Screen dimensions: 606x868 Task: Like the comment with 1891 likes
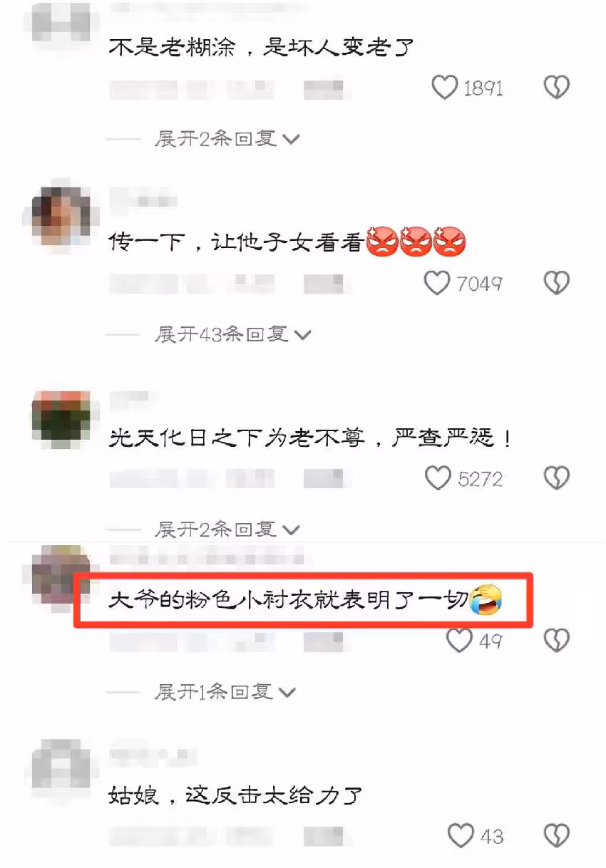coord(445,88)
